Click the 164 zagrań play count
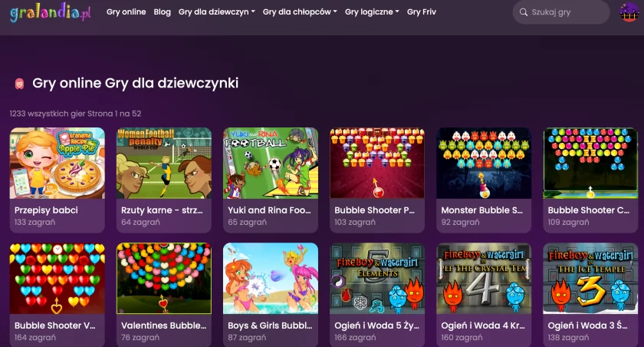Viewport: 644px width, 347px height. pyautogui.click(x=35, y=338)
